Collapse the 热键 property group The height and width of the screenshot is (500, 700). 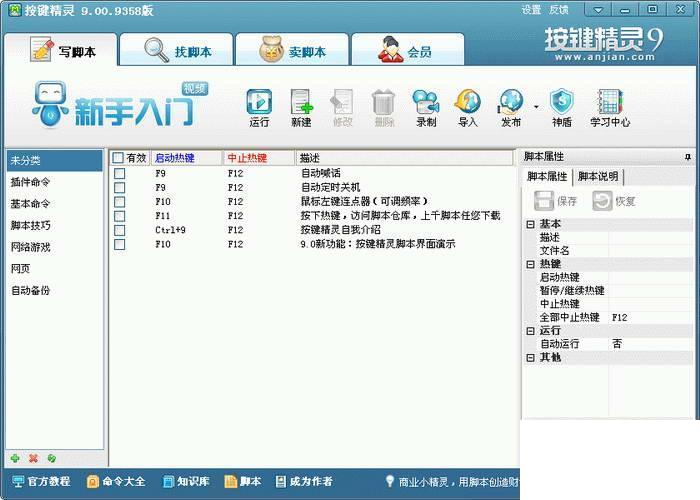530,264
